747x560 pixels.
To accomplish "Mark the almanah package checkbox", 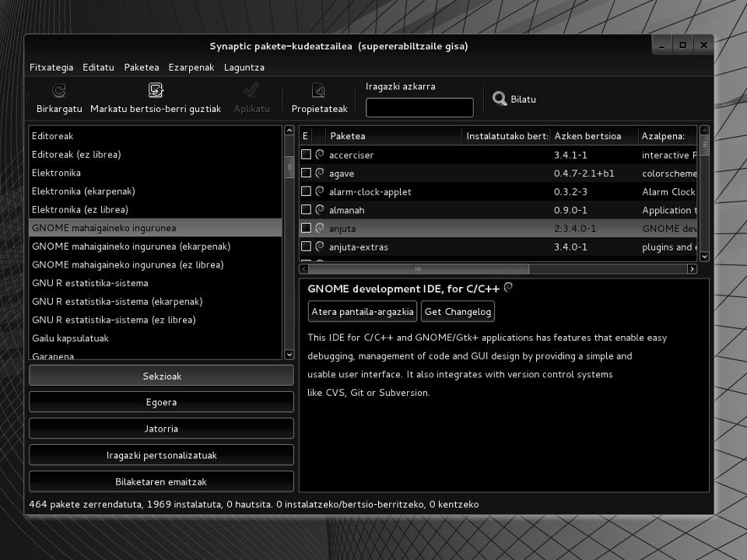I will 307,209.
